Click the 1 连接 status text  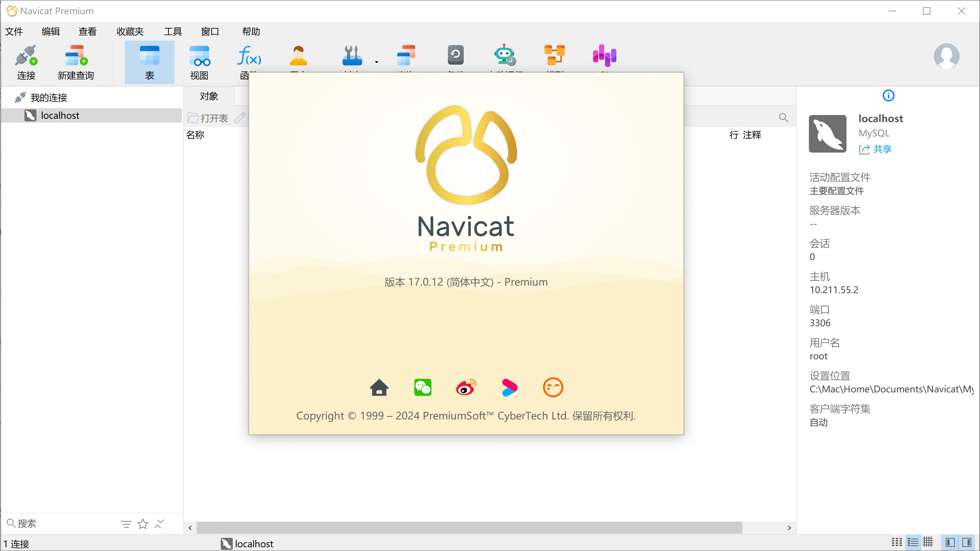tap(17, 544)
